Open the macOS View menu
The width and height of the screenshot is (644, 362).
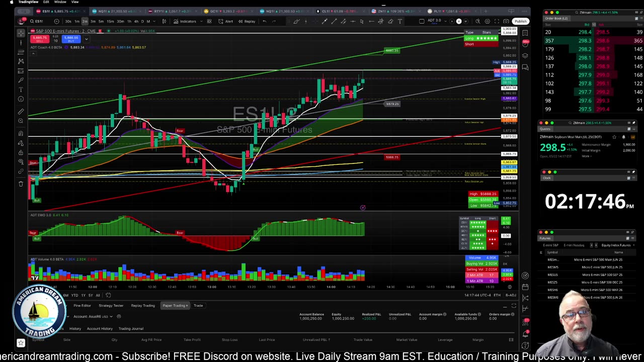tap(74, 2)
